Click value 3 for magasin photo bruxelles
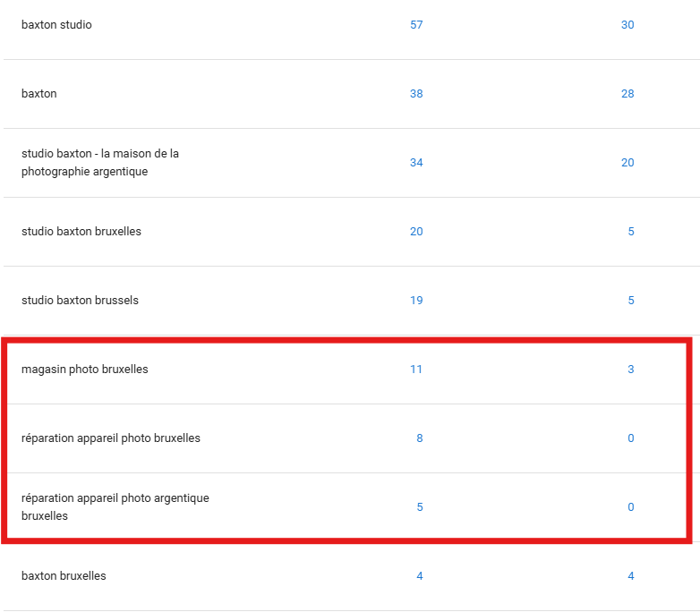The height and width of the screenshot is (612, 700). click(631, 370)
